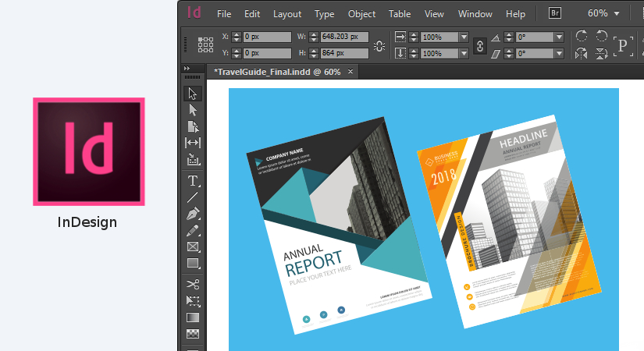Select the Type tool
644x351 pixels.
(x=193, y=180)
